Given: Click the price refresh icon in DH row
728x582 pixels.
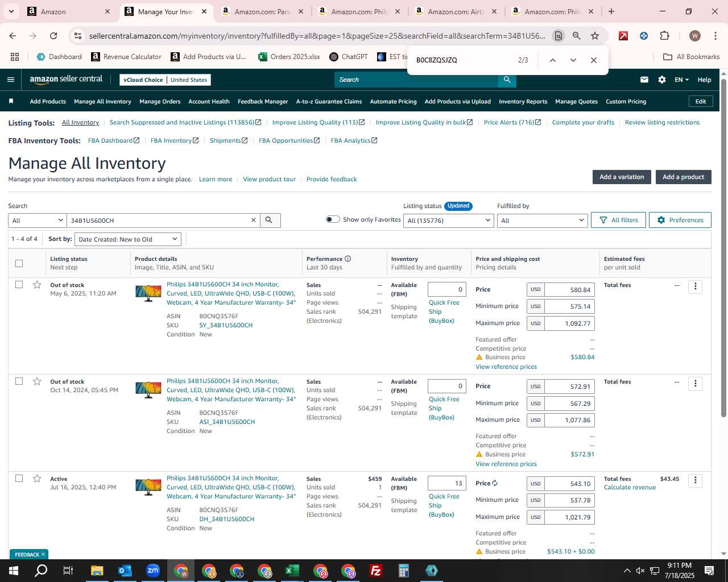Looking at the screenshot, I should (x=495, y=483).
